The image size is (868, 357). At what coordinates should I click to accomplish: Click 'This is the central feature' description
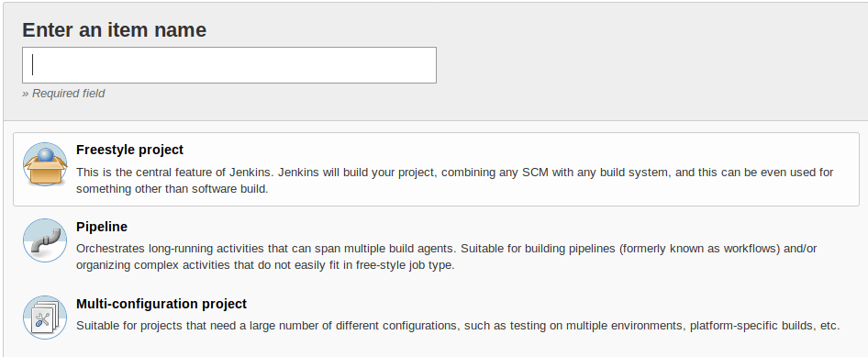[x=454, y=173]
